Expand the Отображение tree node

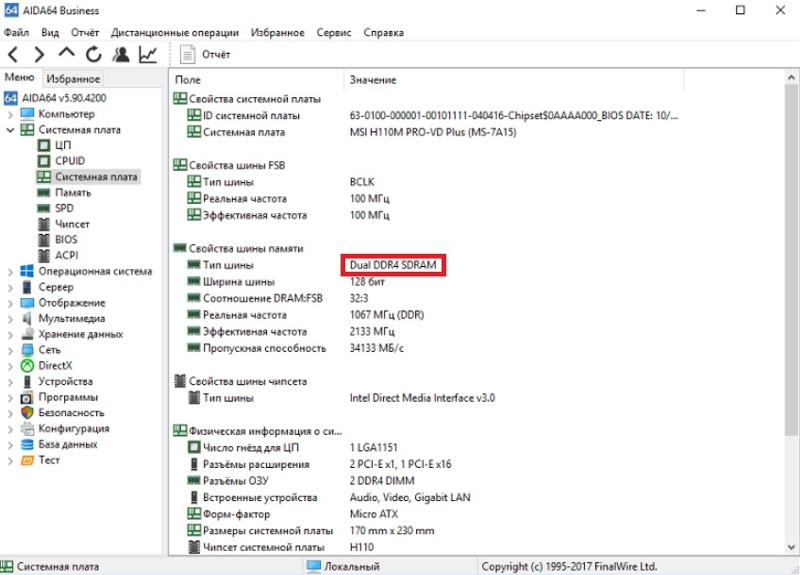pos(10,304)
